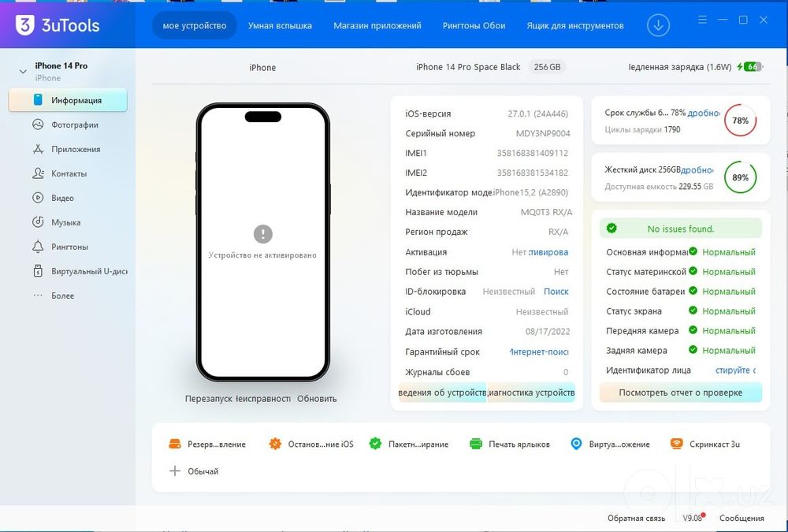This screenshot has height=532, width=788.
Task: Click Сообщения in the footer
Action: (742, 518)
